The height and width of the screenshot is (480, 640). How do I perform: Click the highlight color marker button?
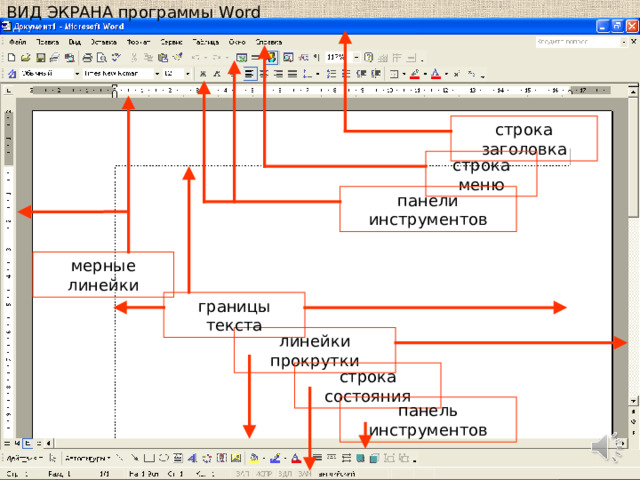[415, 74]
